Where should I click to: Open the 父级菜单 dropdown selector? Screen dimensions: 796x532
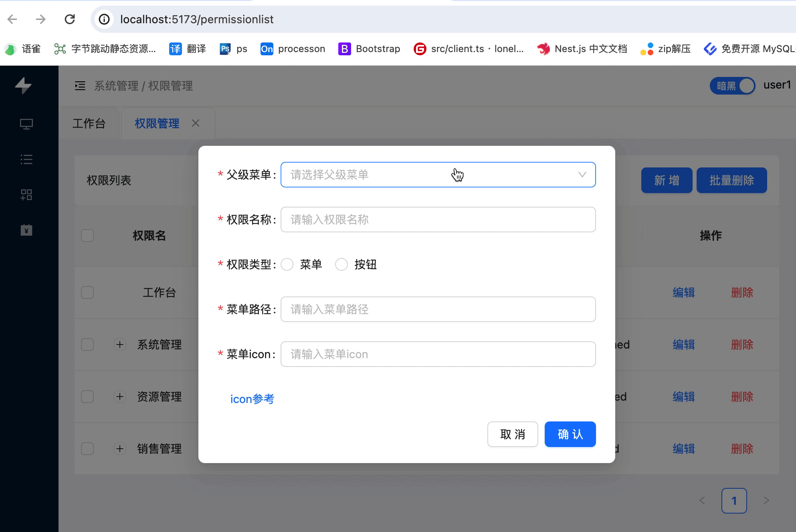click(x=438, y=175)
